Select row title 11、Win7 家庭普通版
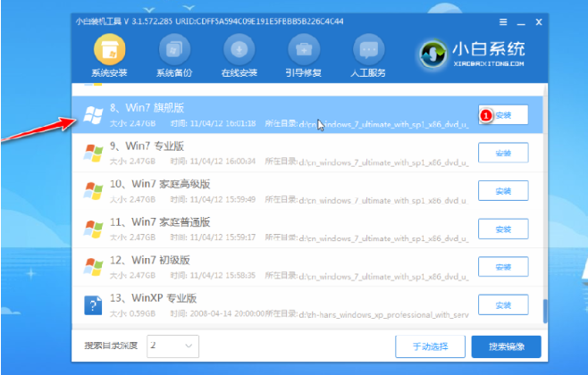The width and height of the screenshot is (588, 375). coord(160,222)
